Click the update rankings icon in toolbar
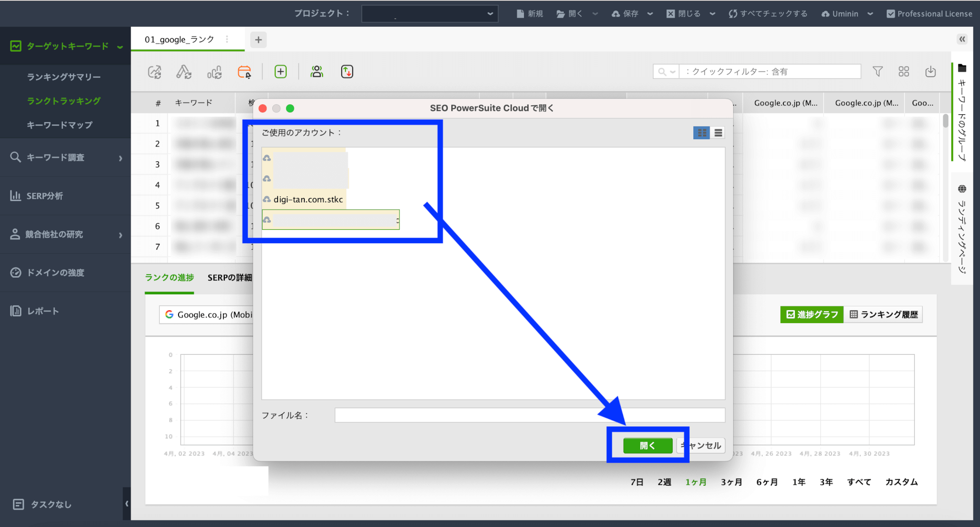The image size is (980, 527). click(155, 72)
